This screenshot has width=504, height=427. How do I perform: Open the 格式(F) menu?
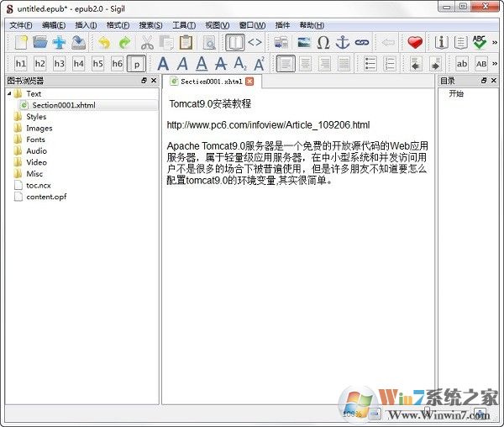118,25
